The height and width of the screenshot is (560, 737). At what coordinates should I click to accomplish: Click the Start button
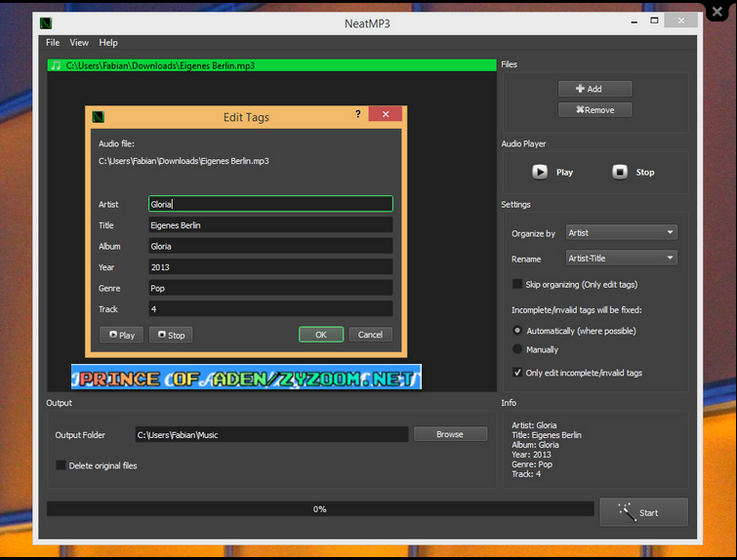click(x=643, y=512)
